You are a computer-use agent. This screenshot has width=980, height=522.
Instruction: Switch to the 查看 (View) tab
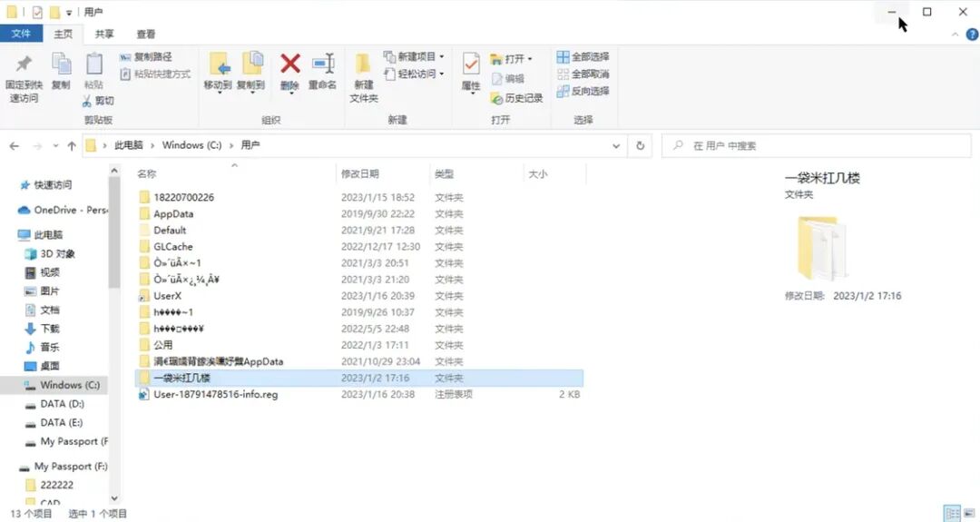(x=145, y=34)
